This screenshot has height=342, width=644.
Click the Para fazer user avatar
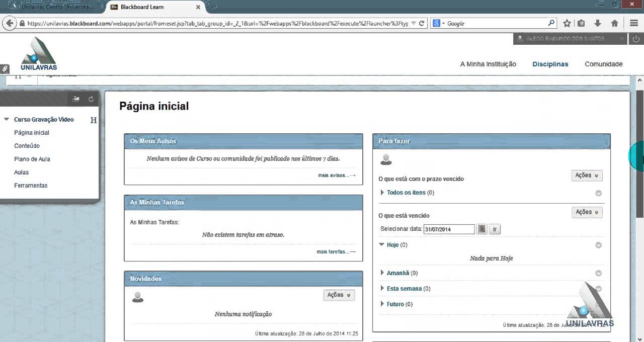pos(386,159)
